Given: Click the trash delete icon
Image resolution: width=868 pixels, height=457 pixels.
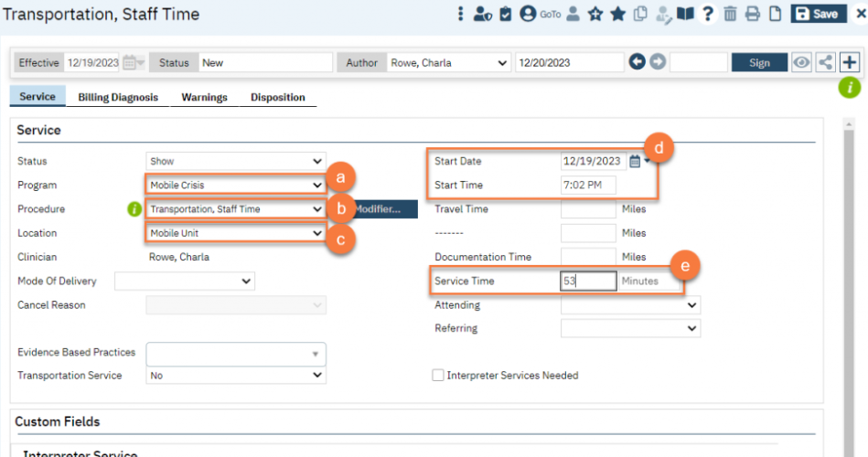Looking at the screenshot, I should pyautogui.click(x=730, y=14).
